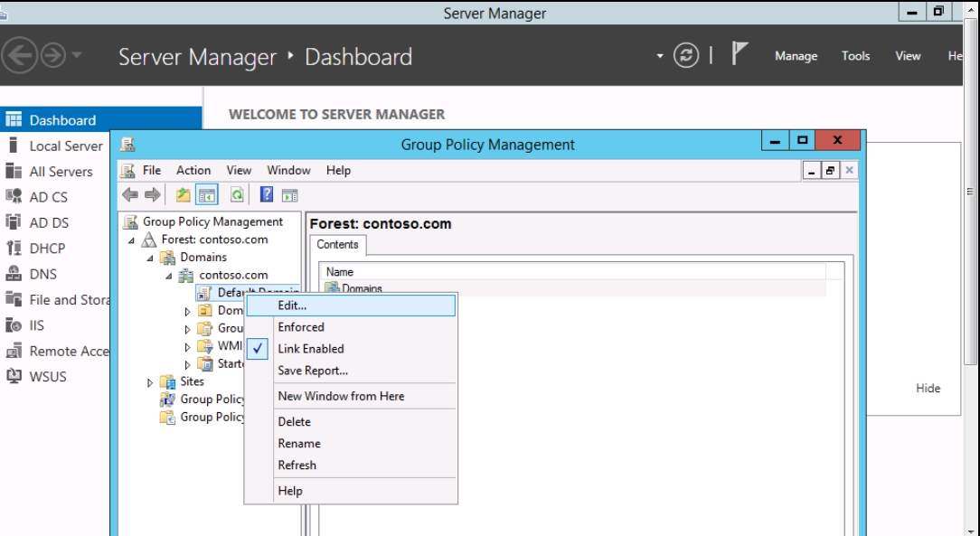980x536 pixels.
Task: Open the Help menu in Group Policy menu bar
Action: tap(338, 170)
